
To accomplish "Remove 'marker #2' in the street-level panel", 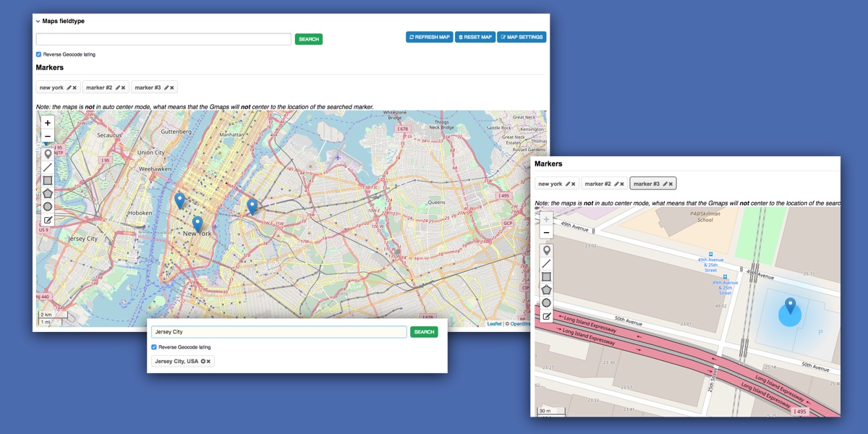I will coord(622,184).
